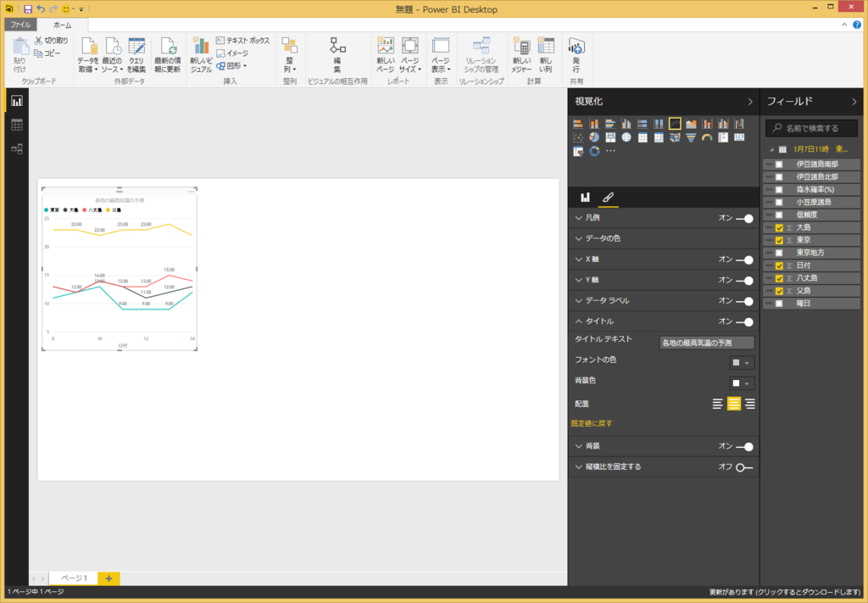Click 最新の情報に更新 refresh button
Viewport: 868px width, 603px height.
[167, 55]
